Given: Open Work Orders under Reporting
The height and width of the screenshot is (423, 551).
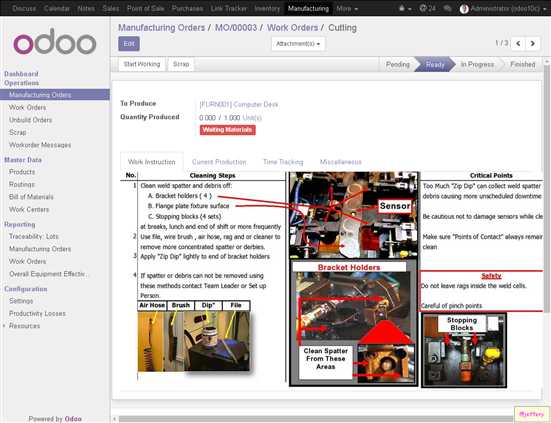Looking at the screenshot, I should point(27,261).
